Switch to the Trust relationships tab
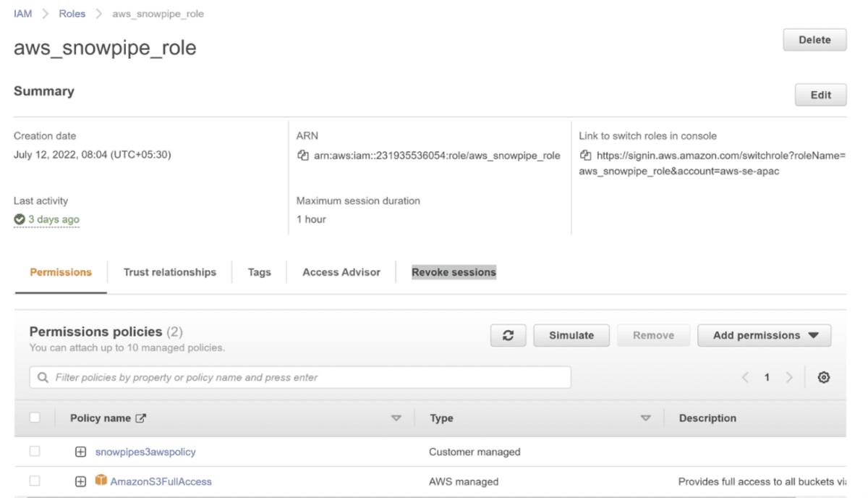This screenshot has height=498, width=868. pyautogui.click(x=170, y=272)
